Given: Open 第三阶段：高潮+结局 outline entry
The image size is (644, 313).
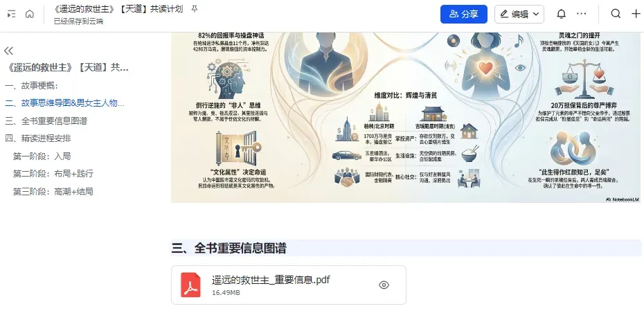Looking at the screenshot, I should point(53,191).
